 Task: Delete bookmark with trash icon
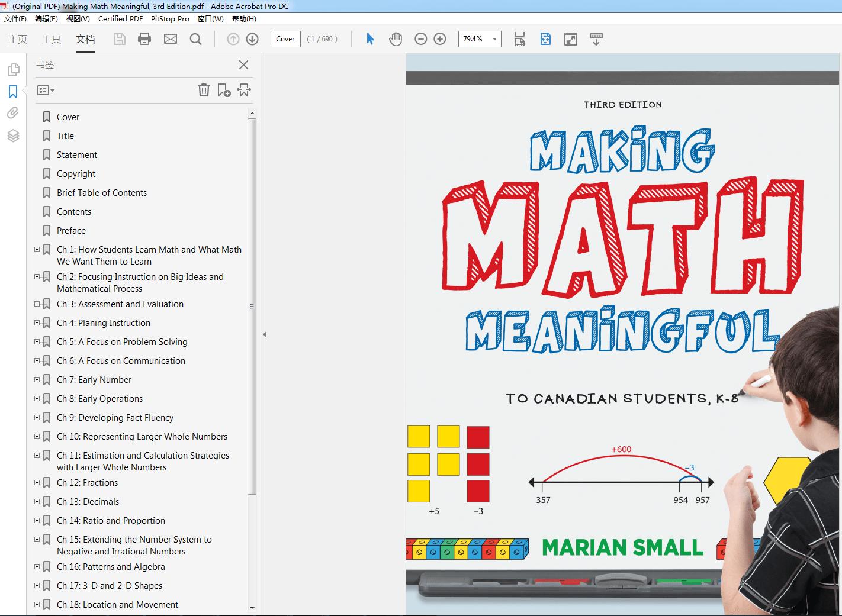click(204, 90)
